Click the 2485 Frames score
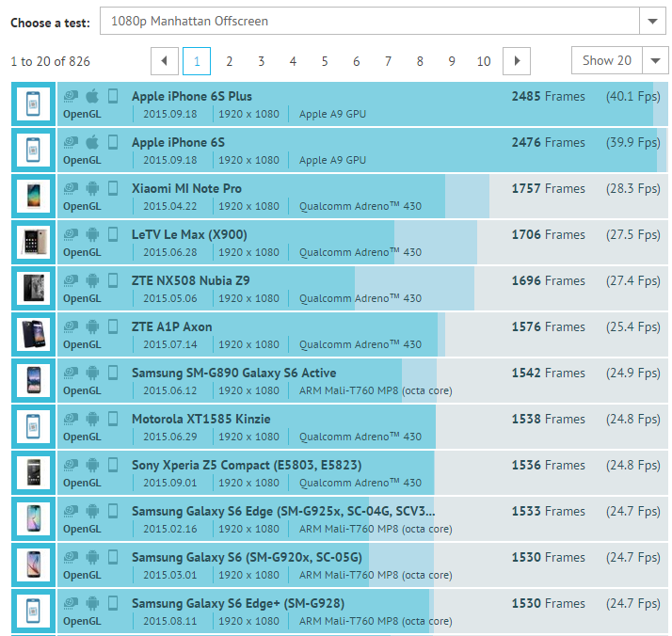672x636 pixels. (x=548, y=96)
